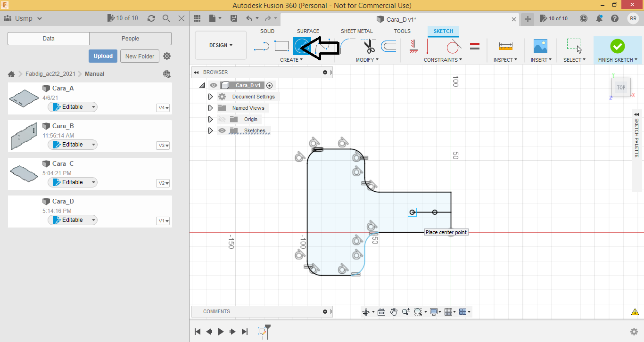The width and height of the screenshot is (644, 342).
Task: Switch to the SHEET METAL tab
Action: pos(357,31)
